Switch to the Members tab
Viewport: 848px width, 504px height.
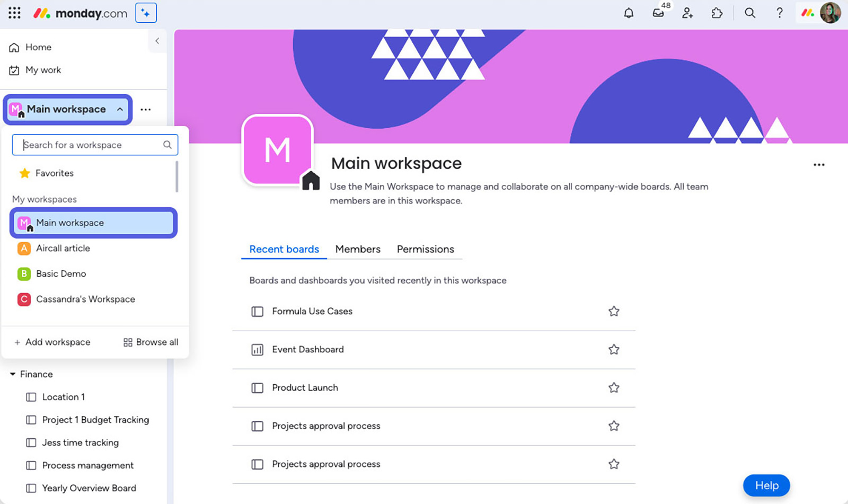coord(358,249)
